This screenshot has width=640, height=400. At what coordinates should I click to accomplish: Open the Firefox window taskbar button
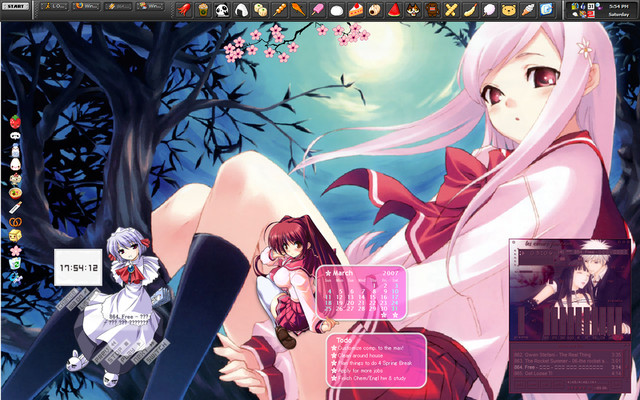(86, 6)
